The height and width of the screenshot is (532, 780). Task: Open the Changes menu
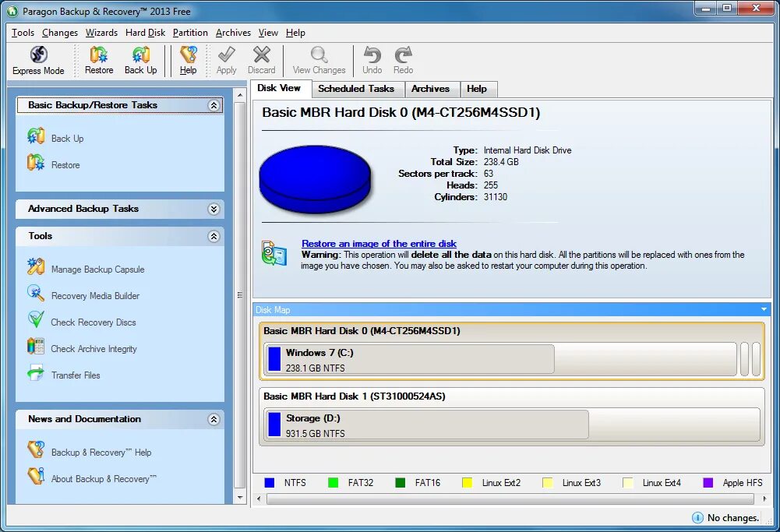point(60,32)
